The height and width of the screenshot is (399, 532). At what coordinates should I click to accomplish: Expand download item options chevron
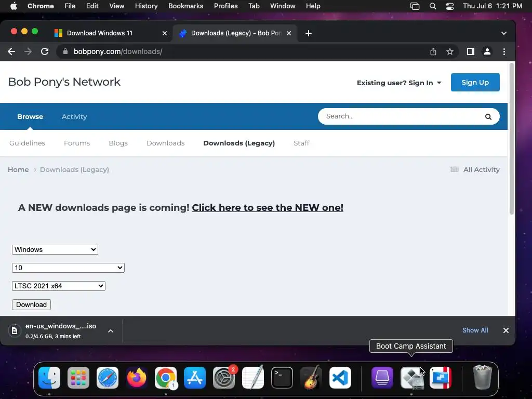(111, 331)
